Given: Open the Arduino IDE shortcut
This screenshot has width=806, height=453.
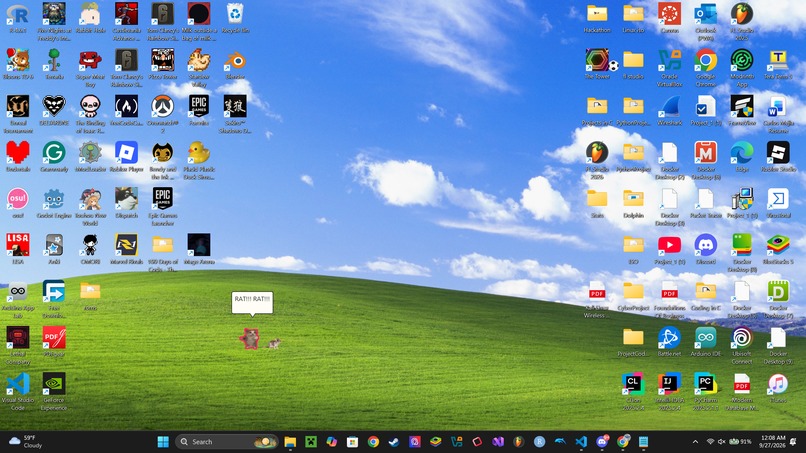Looking at the screenshot, I should click(706, 338).
